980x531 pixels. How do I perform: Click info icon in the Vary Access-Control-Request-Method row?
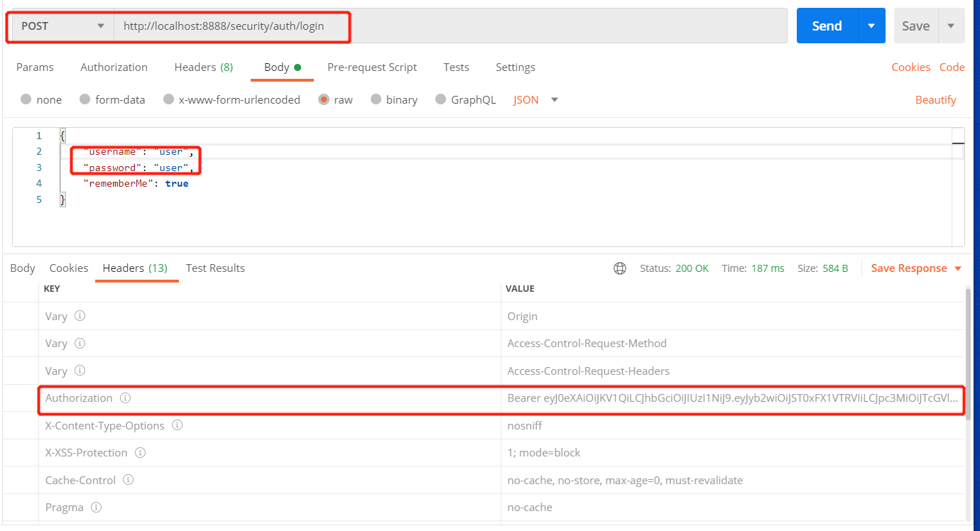point(80,343)
